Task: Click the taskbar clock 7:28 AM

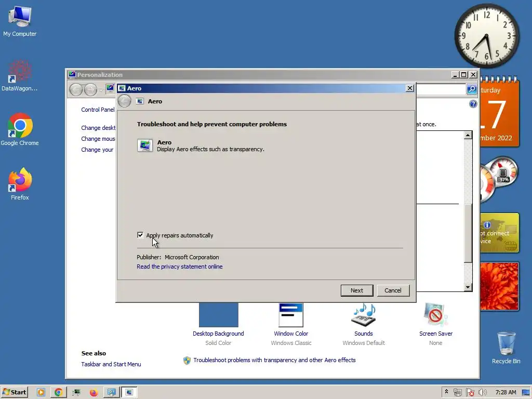Action: tap(506, 393)
